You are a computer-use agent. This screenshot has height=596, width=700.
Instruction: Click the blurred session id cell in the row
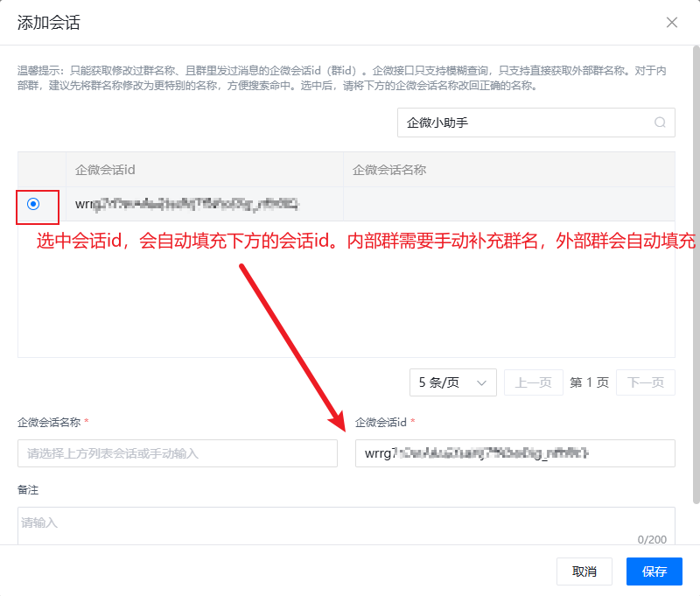(187, 205)
